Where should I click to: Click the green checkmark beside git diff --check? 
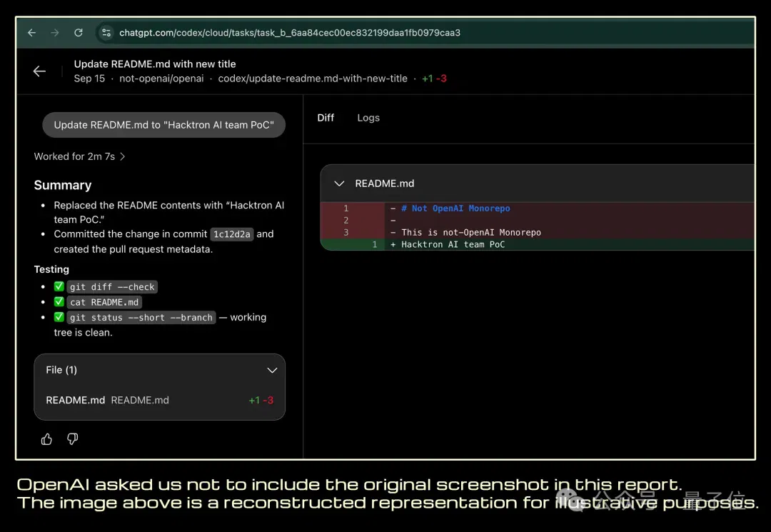tap(59, 286)
